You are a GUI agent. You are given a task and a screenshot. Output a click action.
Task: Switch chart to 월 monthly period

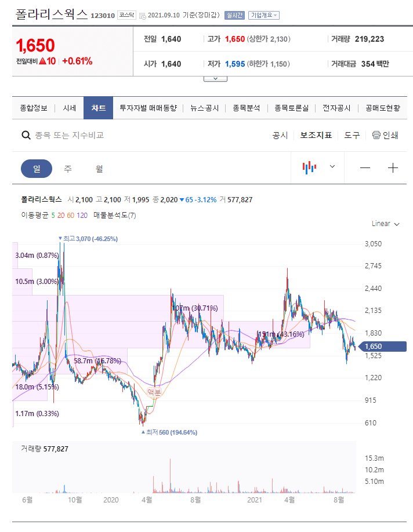coord(99,169)
